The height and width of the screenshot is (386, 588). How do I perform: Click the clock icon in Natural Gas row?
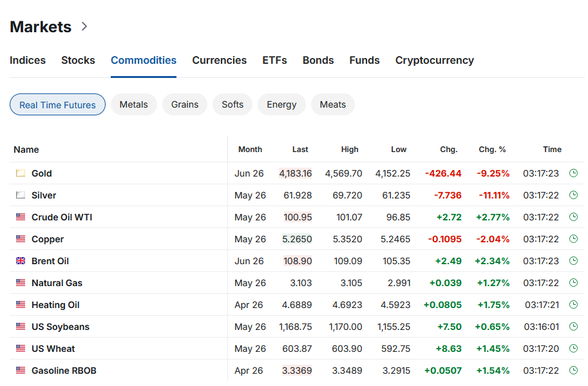click(x=573, y=282)
